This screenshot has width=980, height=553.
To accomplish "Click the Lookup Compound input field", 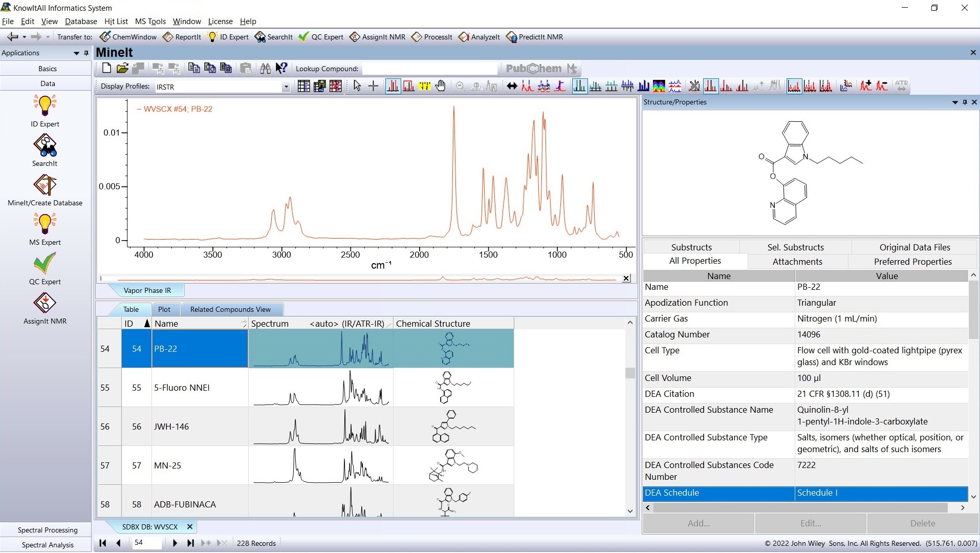I will point(429,69).
